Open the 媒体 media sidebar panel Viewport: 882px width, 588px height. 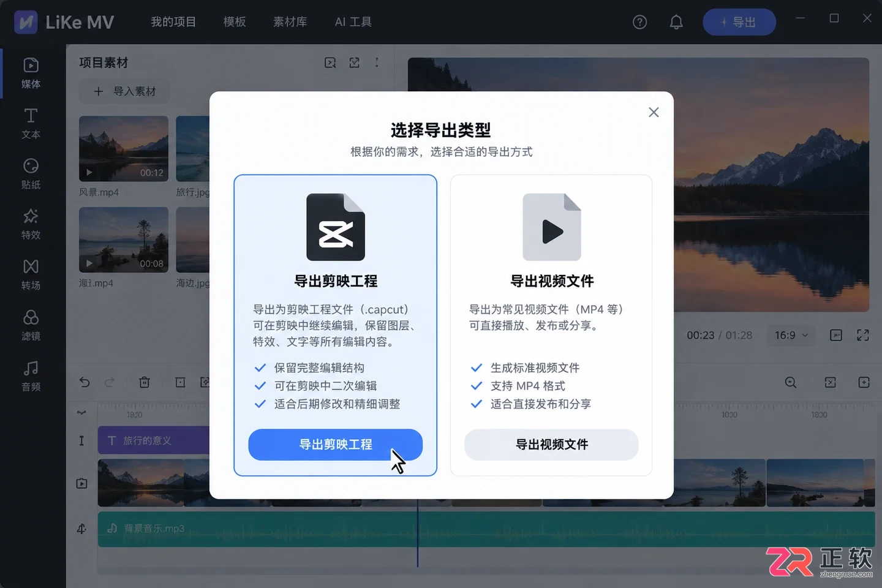pyautogui.click(x=31, y=73)
